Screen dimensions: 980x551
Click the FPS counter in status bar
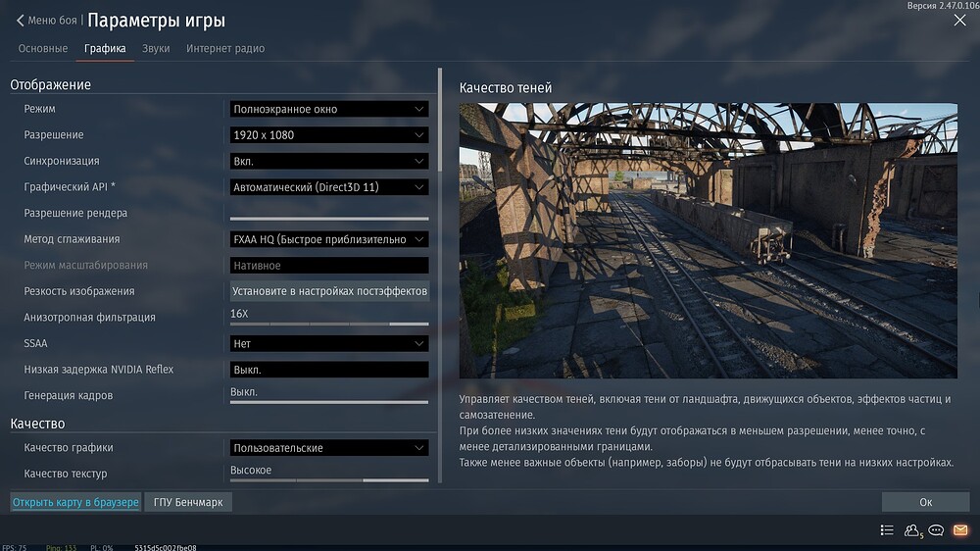(x=15, y=547)
